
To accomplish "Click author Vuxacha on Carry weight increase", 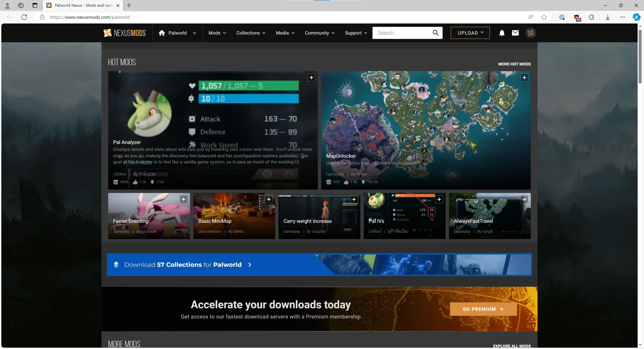I will pos(318,231).
